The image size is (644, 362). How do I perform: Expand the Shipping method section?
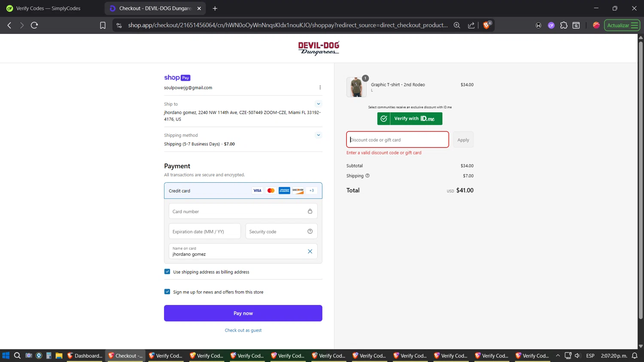click(x=318, y=135)
